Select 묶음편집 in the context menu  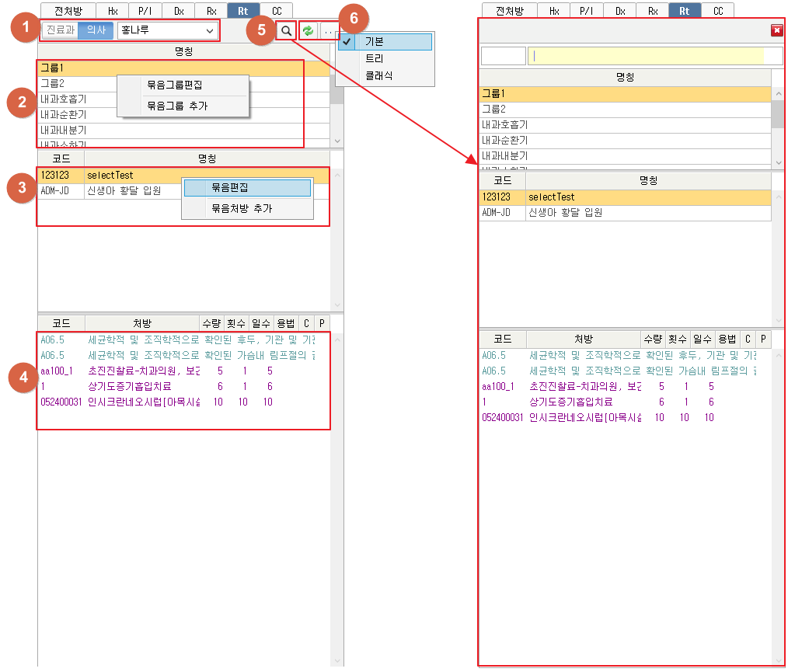(x=229, y=187)
